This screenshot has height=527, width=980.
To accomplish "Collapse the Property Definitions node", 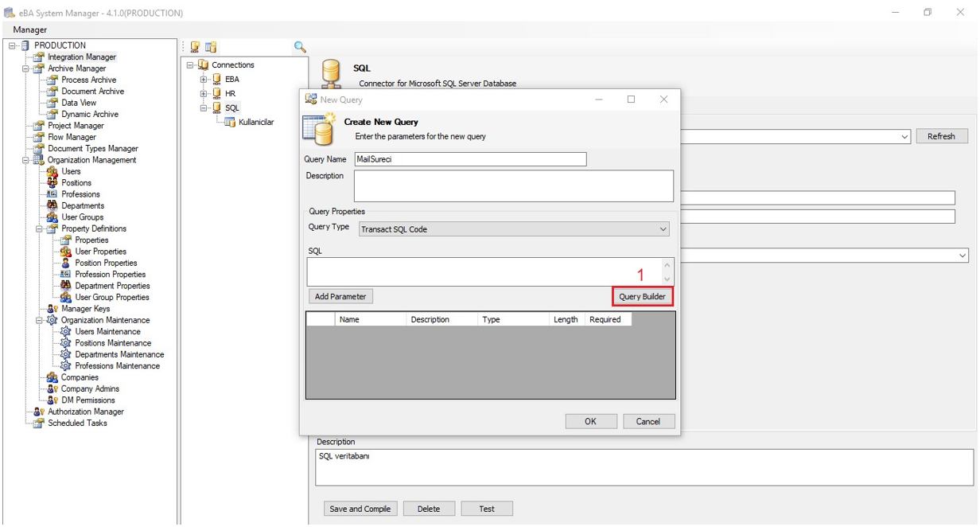I will (40, 228).
